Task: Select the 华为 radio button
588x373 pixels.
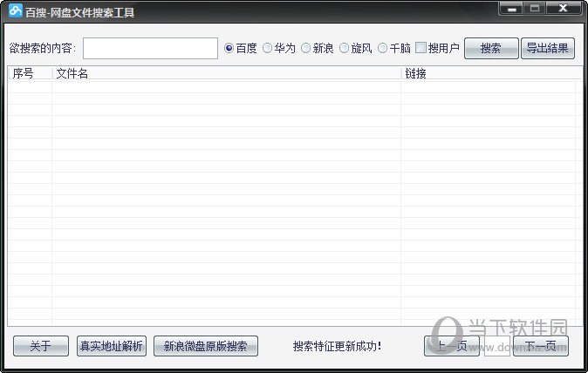Action: tap(268, 48)
